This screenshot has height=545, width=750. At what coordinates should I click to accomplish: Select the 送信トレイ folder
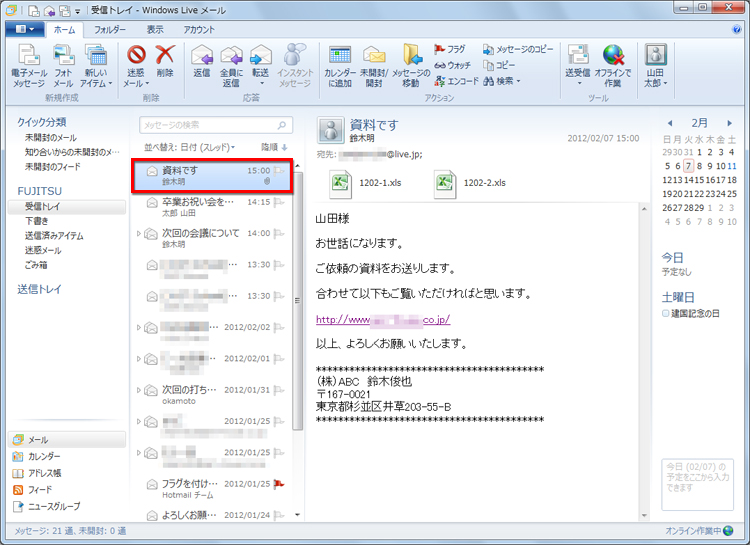pyautogui.click(x=39, y=289)
